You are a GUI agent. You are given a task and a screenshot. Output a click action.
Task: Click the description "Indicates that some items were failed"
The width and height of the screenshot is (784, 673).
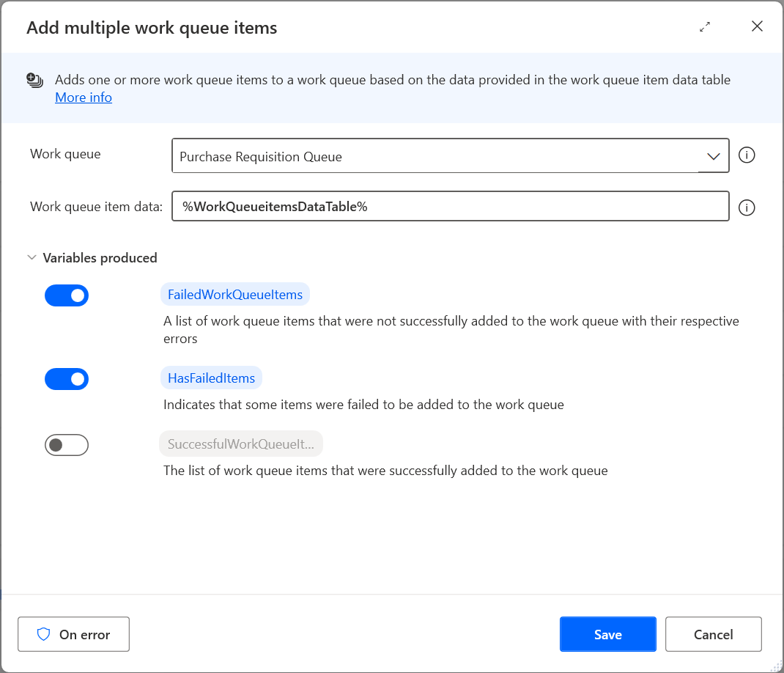363,405
